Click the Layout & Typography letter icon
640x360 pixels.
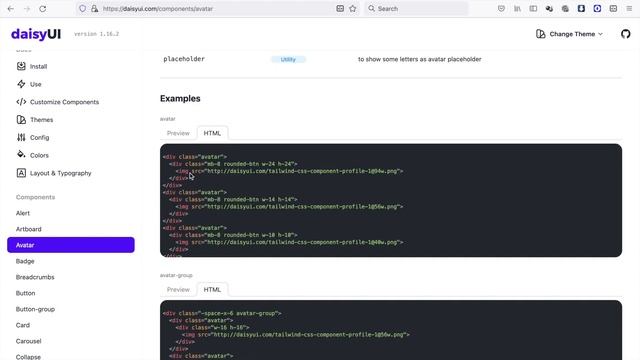[21, 173]
